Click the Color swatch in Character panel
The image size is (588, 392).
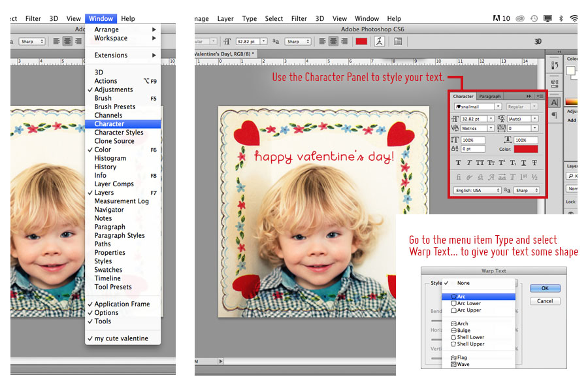click(526, 150)
